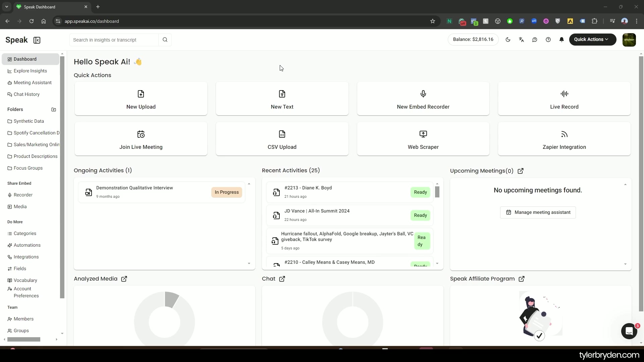Viewport: 644px width, 362px height.
Task: Open the help question mark icon
Action: pyautogui.click(x=548, y=40)
